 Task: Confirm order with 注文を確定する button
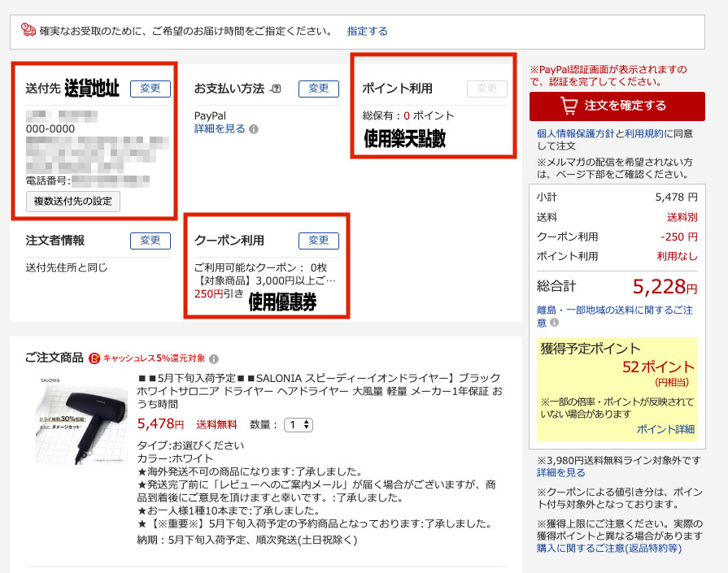pyautogui.click(x=617, y=106)
